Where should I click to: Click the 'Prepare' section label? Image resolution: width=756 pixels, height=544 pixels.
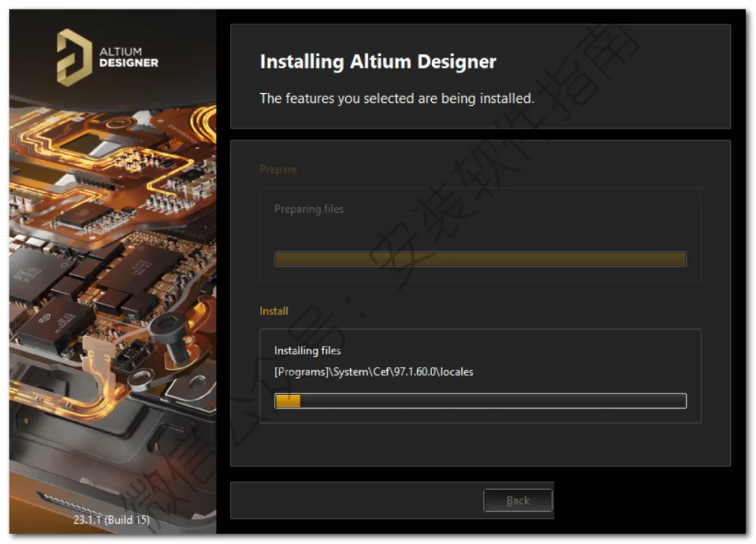pyautogui.click(x=278, y=169)
